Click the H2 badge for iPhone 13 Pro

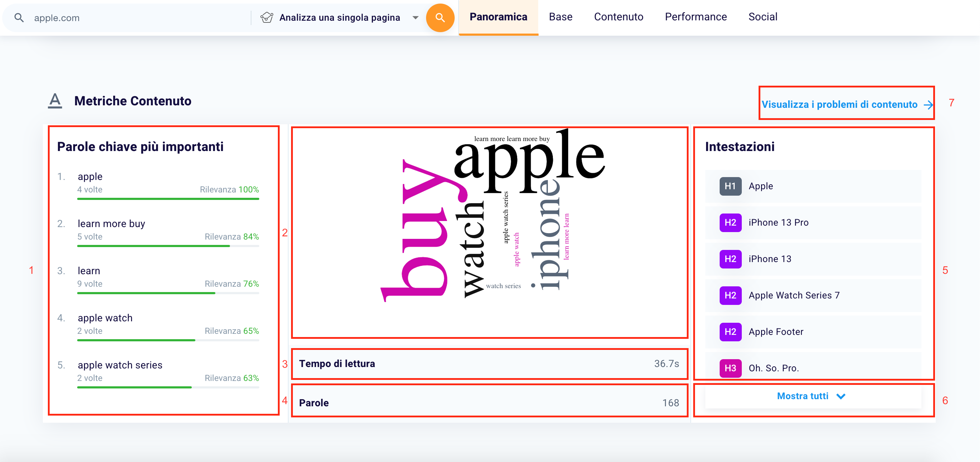tap(730, 223)
